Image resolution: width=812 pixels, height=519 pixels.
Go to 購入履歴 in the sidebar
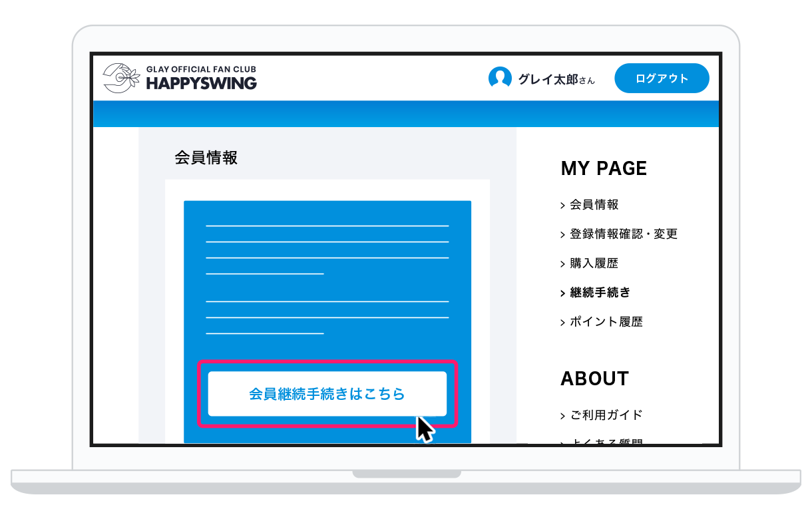[594, 263]
